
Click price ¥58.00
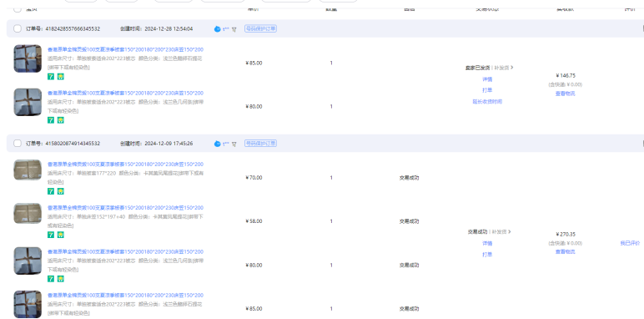coord(254,221)
